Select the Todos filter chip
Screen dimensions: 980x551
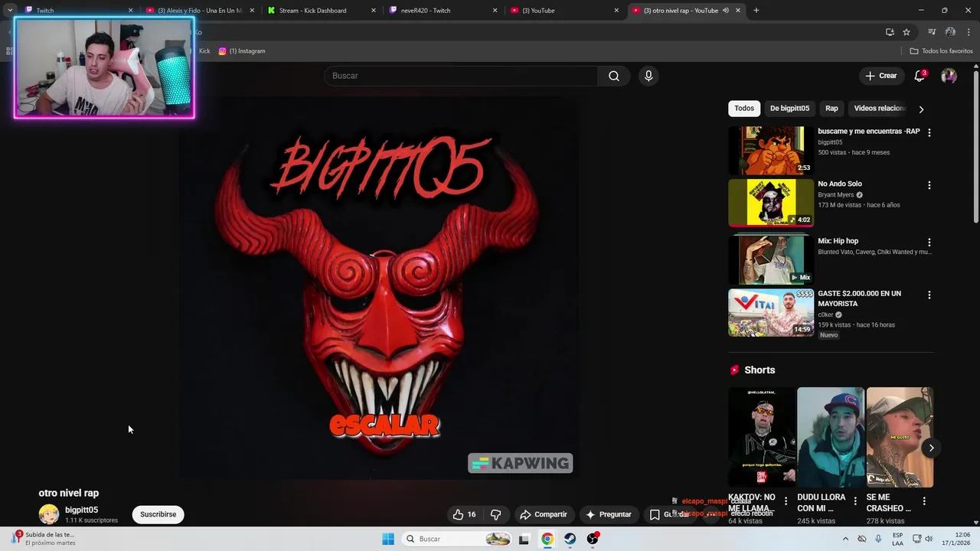coord(744,109)
